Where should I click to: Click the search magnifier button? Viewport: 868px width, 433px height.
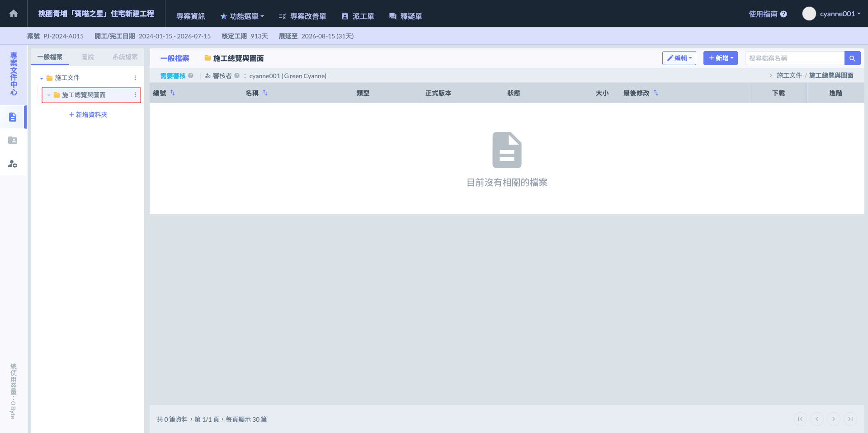pos(852,58)
